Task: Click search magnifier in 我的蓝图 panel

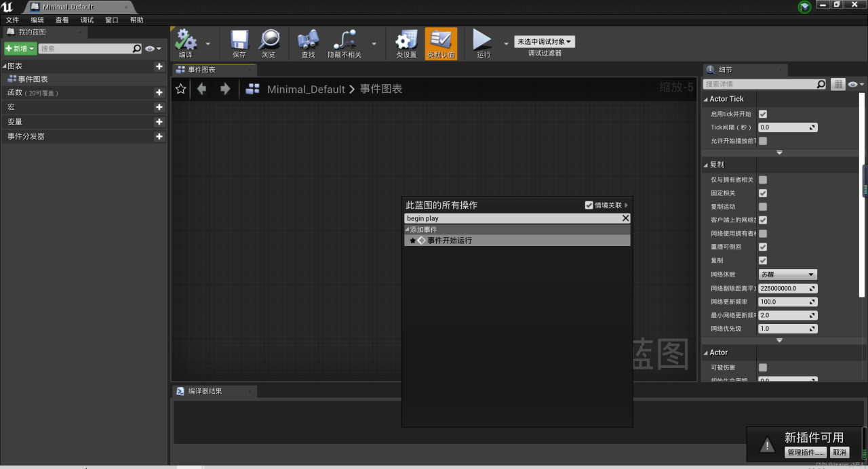Action: [x=136, y=49]
